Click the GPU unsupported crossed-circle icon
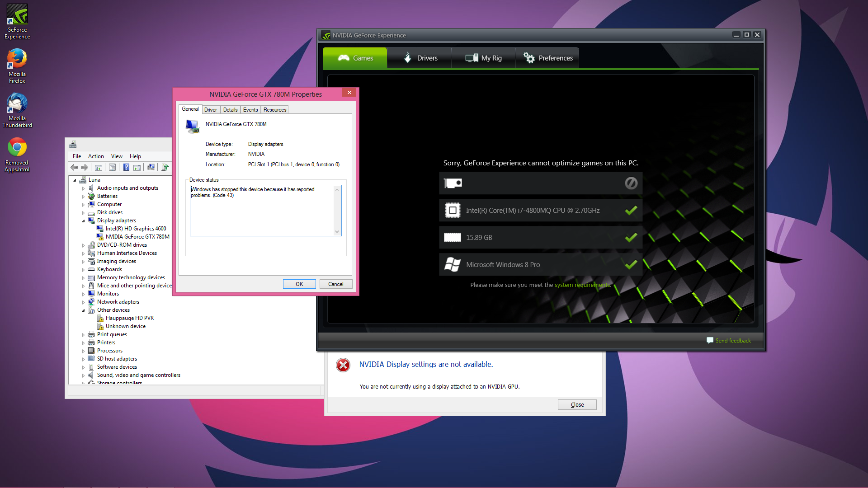The image size is (868, 488). [x=631, y=183]
